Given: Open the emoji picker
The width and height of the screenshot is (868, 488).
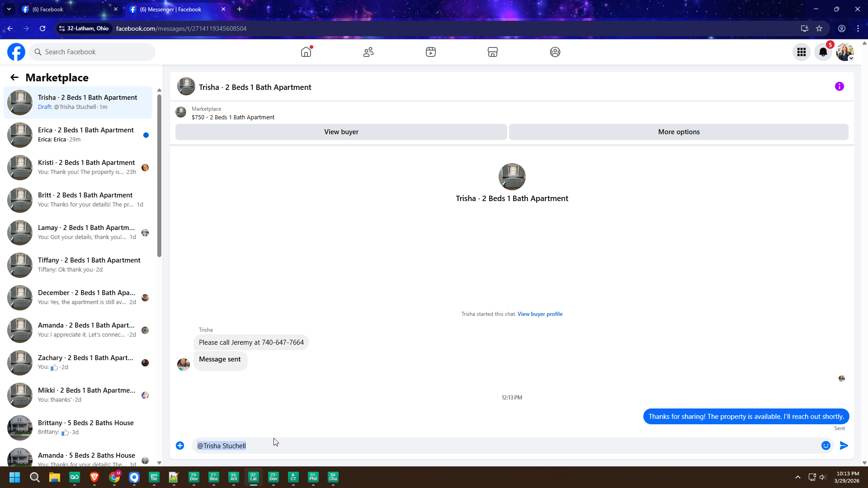Looking at the screenshot, I should click(826, 446).
